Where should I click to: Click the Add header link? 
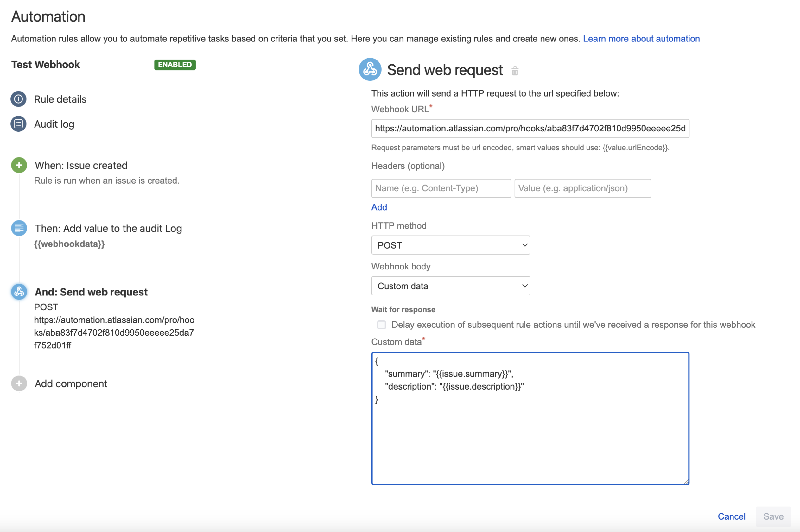[x=379, y=207]
